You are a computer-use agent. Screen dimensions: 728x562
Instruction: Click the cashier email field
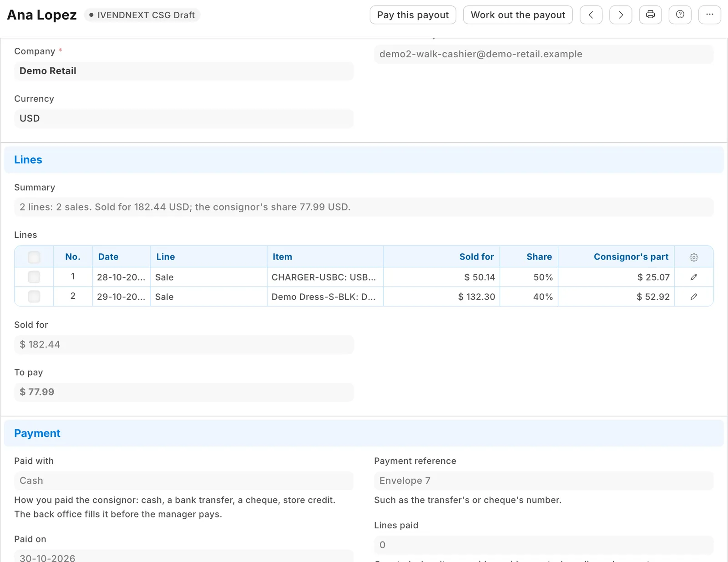(x=544, y=54)
